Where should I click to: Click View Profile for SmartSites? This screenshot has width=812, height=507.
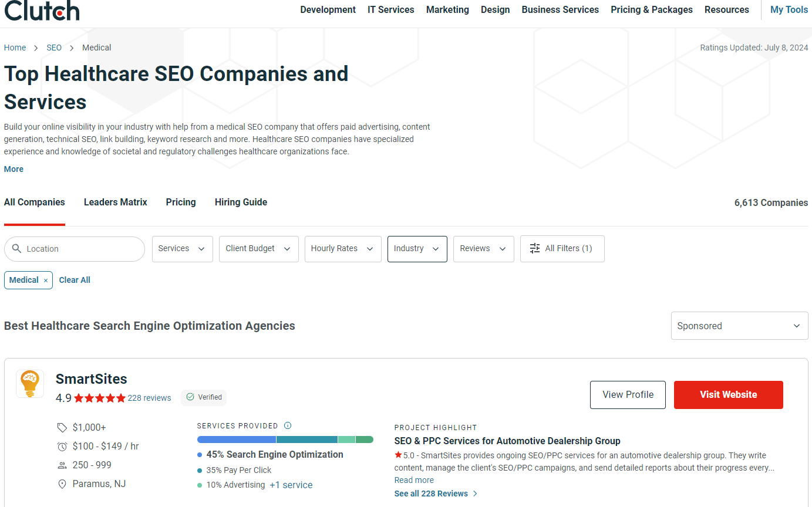coord(628,395)
